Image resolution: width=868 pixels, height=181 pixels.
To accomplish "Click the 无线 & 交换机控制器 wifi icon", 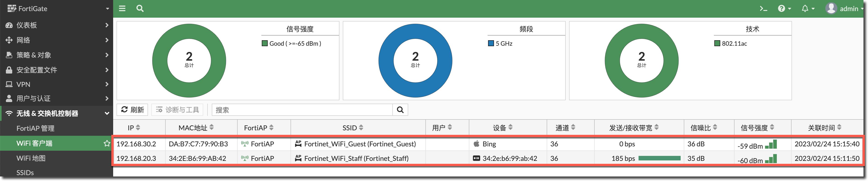I will tap(9, 113).
